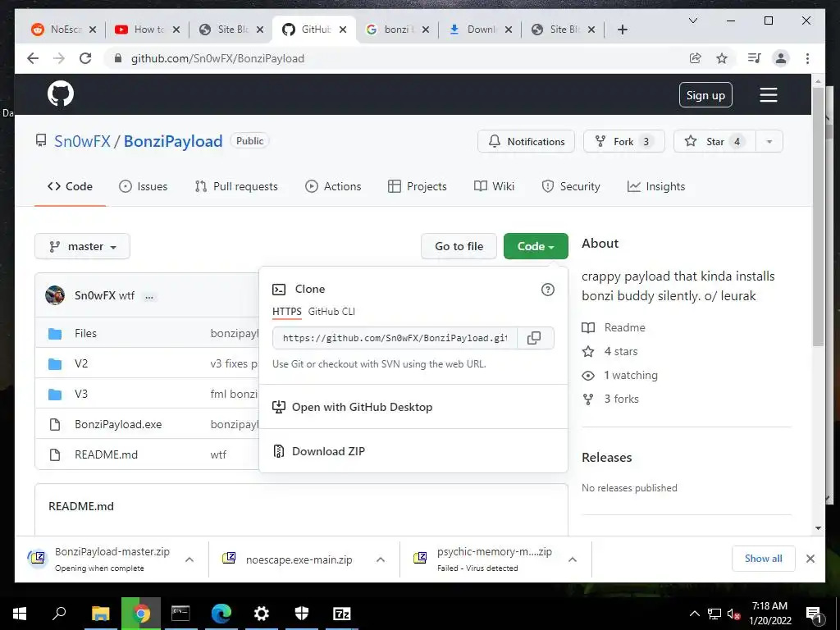Screen dimensions: 840x630
Task: Switch to Pull requests tab
Action: (236, 186)
